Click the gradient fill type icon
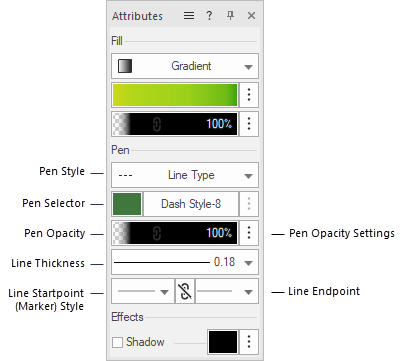Screen dimensions: 403x361 tap(125, 66)
